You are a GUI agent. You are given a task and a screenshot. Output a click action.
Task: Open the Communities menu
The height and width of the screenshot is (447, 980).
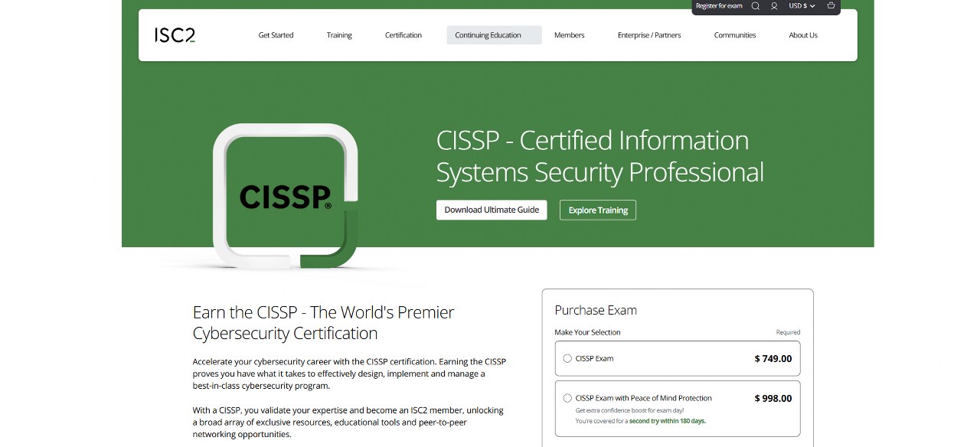pyautogui.click(x=735, y=35)
